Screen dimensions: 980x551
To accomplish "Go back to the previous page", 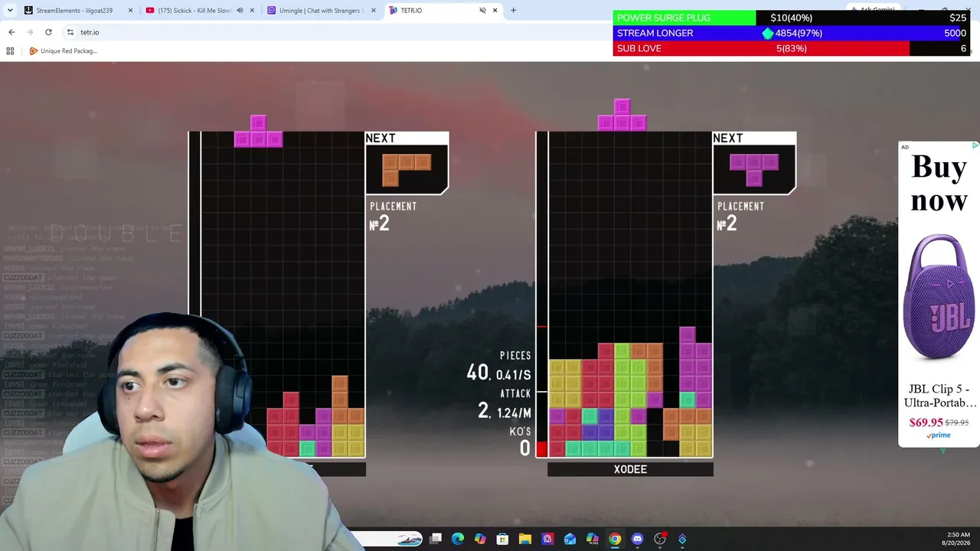I will [x=11, y=32].
